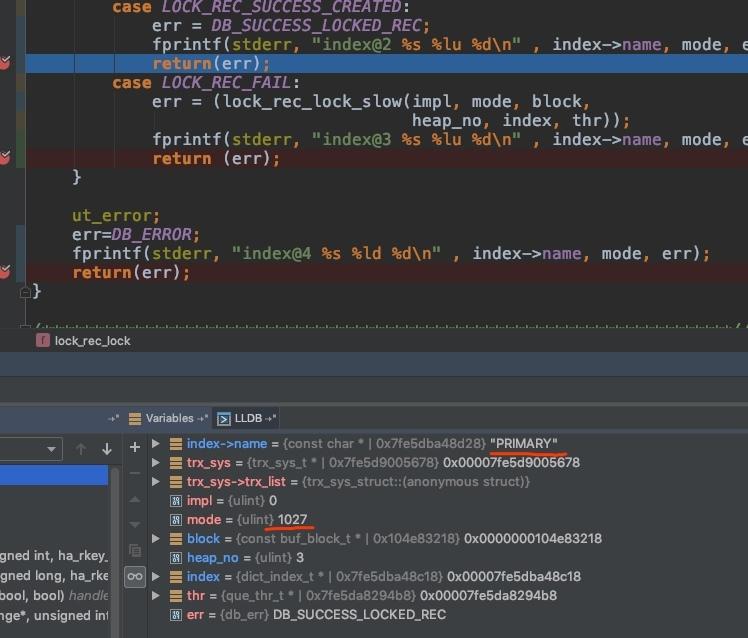Expand the trx_sys variable
The width and height of the screenshot is (748, 638).
pyautogui.click(x=156, y=462)
